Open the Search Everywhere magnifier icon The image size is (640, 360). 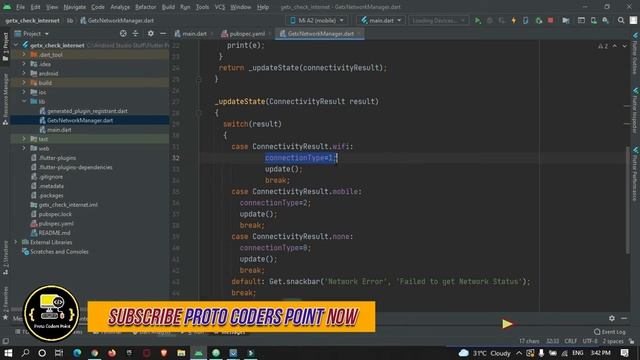tap(621, 20)
